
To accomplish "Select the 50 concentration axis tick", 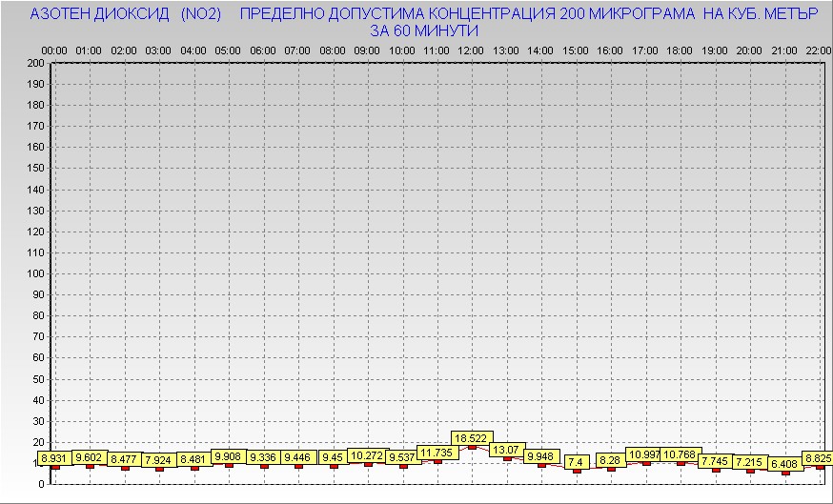I will coord(38,379).
